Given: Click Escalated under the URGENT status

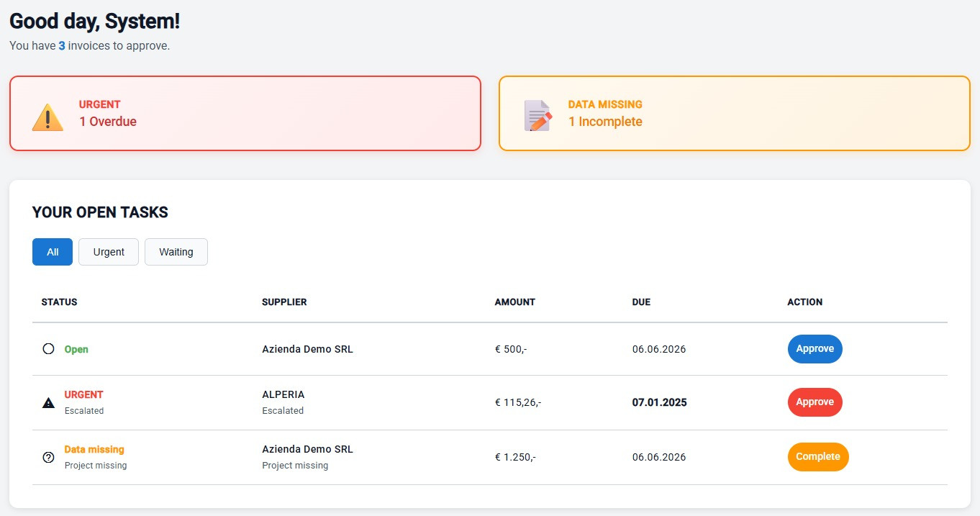Looking at the screenshot, I should 84,411.
